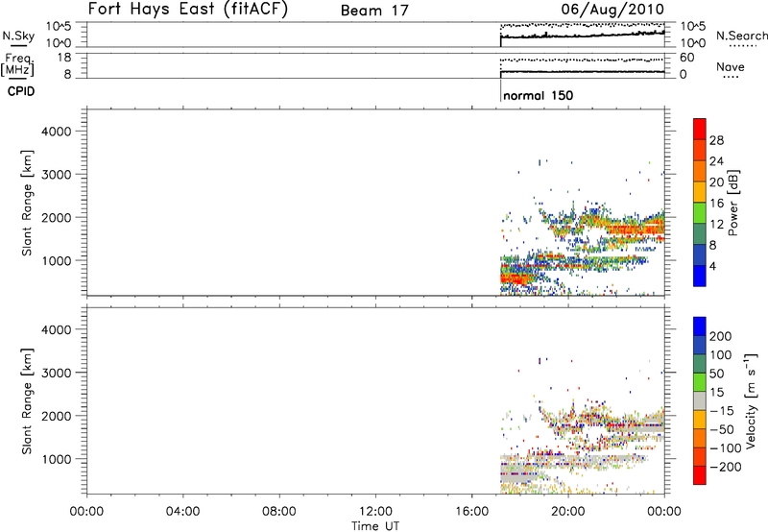Image resolution: width=768 pixels, height=532 pixels.
Task: Pick Power color bar segment between 20 and 24
Action: point(700,171)
